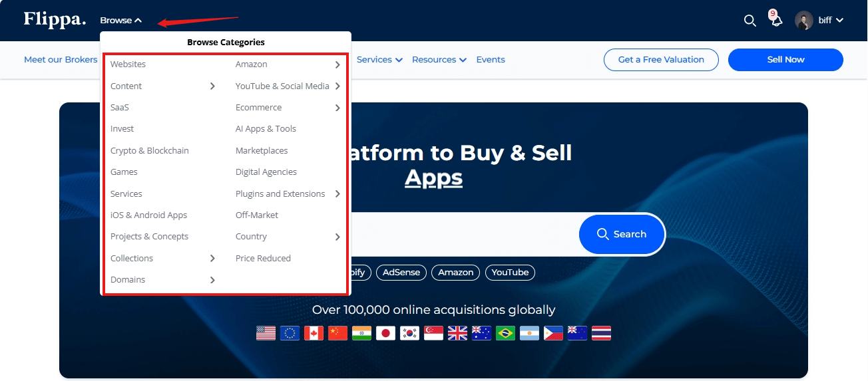Expand the Domains category submenu

pos(212,280)
